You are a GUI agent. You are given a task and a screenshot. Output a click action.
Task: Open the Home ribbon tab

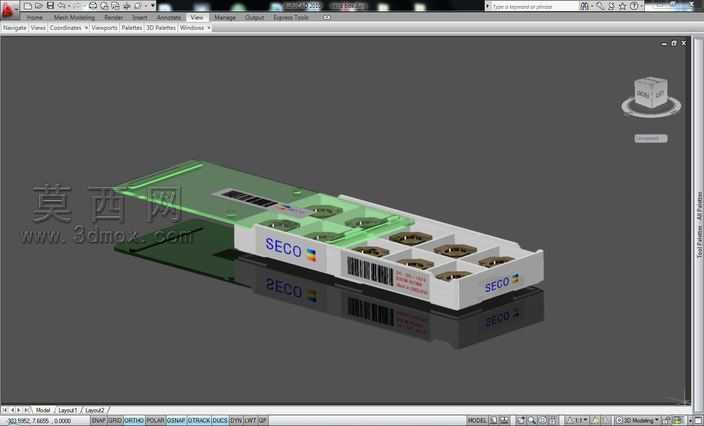(x=35, y=18)
